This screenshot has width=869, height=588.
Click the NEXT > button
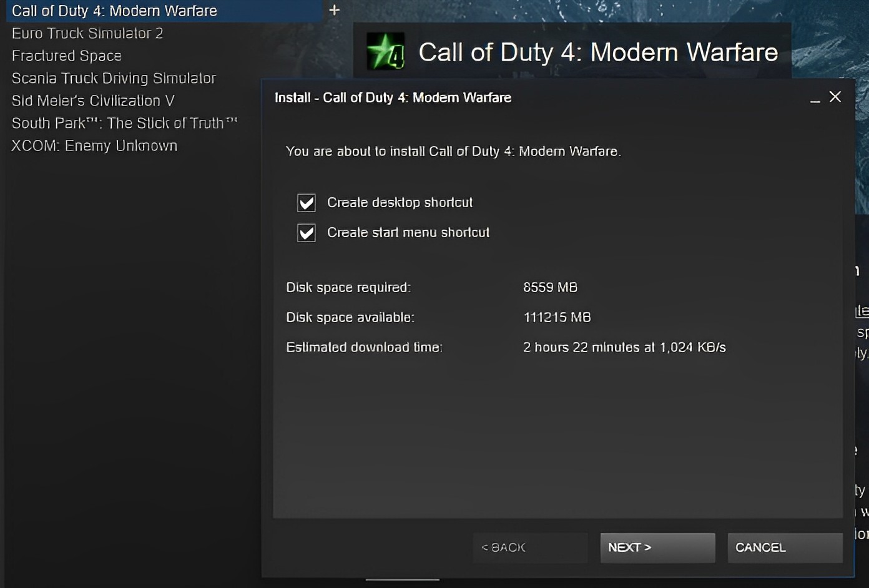[x=657, y=547]
